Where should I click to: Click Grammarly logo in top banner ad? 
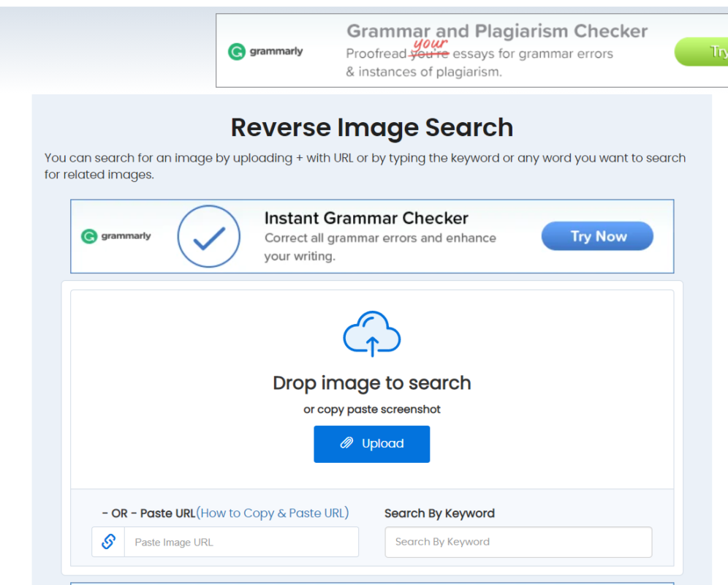point(265,51)
